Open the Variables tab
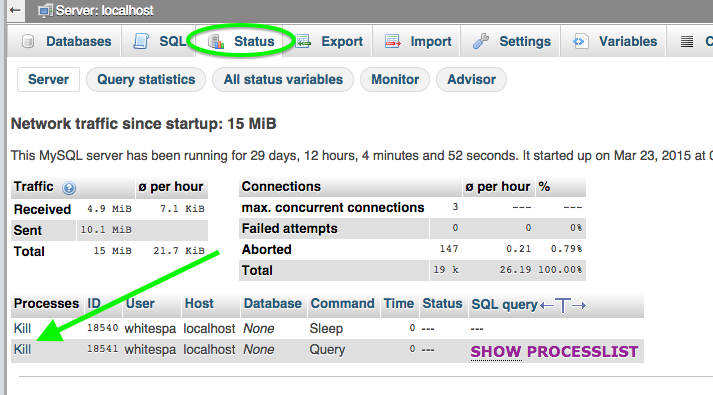The width and height of the screenshot is (713, 395). coord(614,41)
